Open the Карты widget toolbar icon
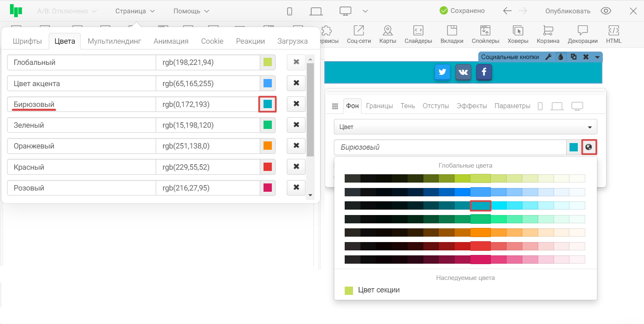Image resolution: width=644 pixels, height=324 pixels. tap(388, 35)
